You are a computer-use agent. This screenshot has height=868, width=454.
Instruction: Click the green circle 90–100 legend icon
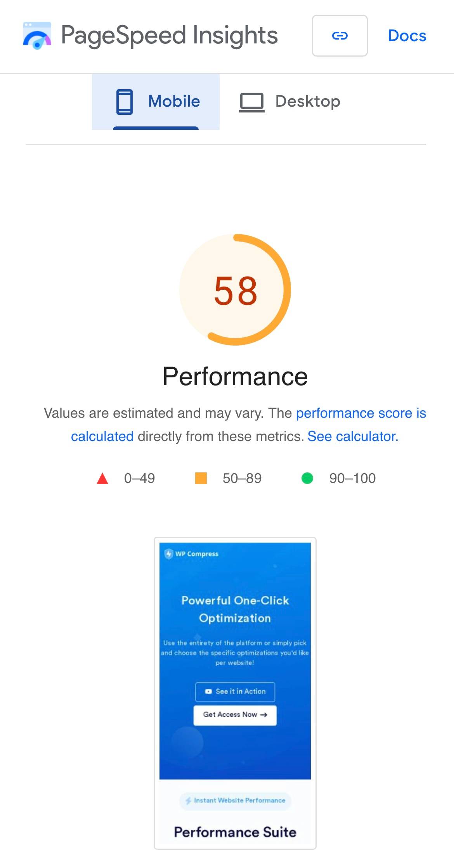pyautogui.click(x=307, y=478)
